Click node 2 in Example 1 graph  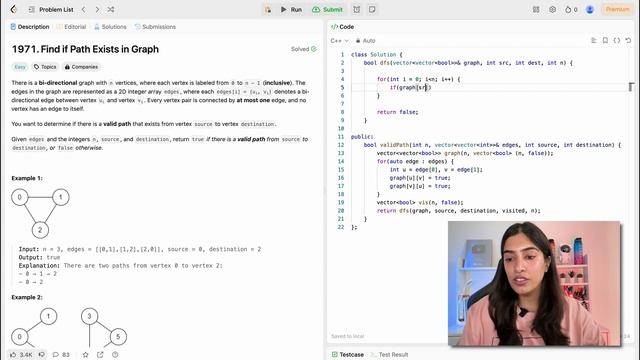[x=40, y=230]
